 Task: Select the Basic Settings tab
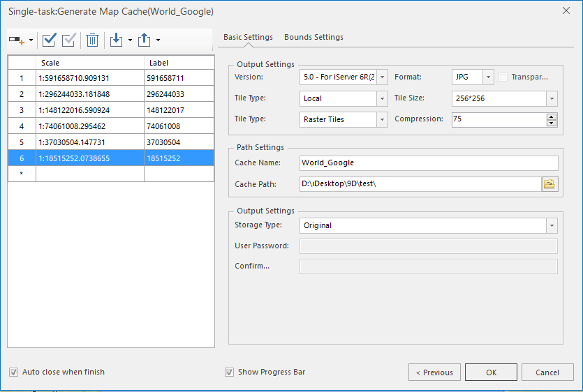[248, 37]
